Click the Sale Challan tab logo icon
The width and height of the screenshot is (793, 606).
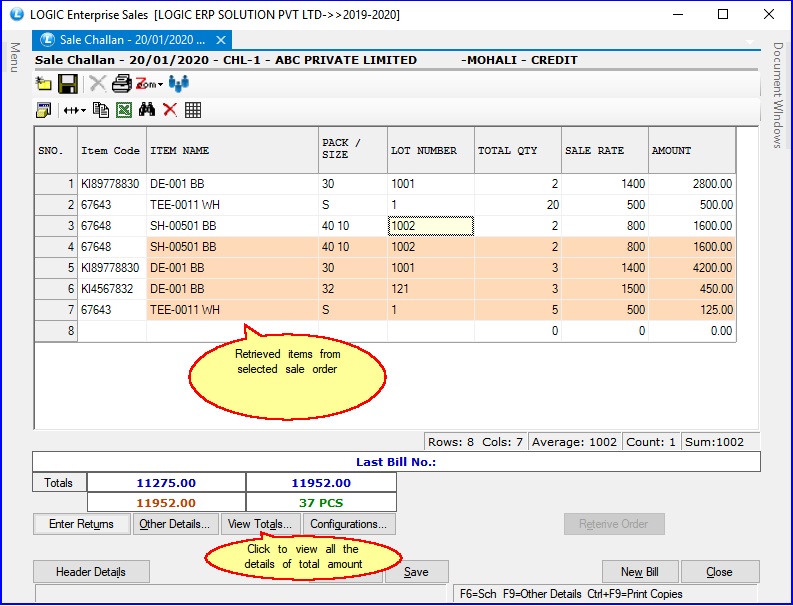pyautogui.click(x=48, y=39)
